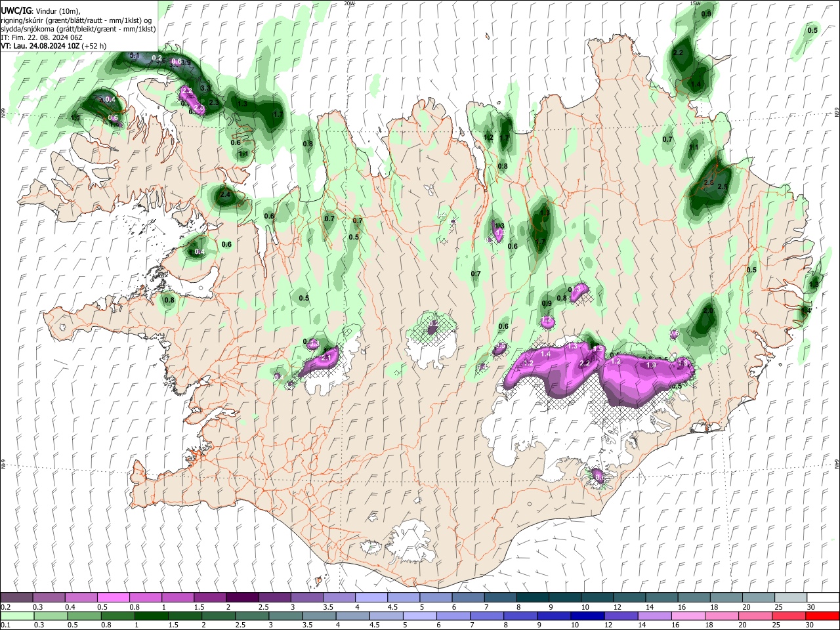840x630 pixels.
Task: Click the '20W' meridian label
Action: 349,3
